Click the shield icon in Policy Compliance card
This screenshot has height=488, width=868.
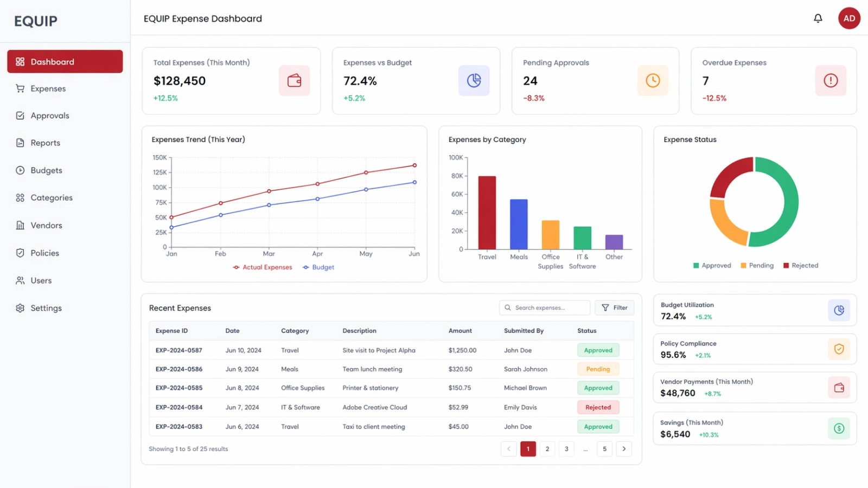839,349
